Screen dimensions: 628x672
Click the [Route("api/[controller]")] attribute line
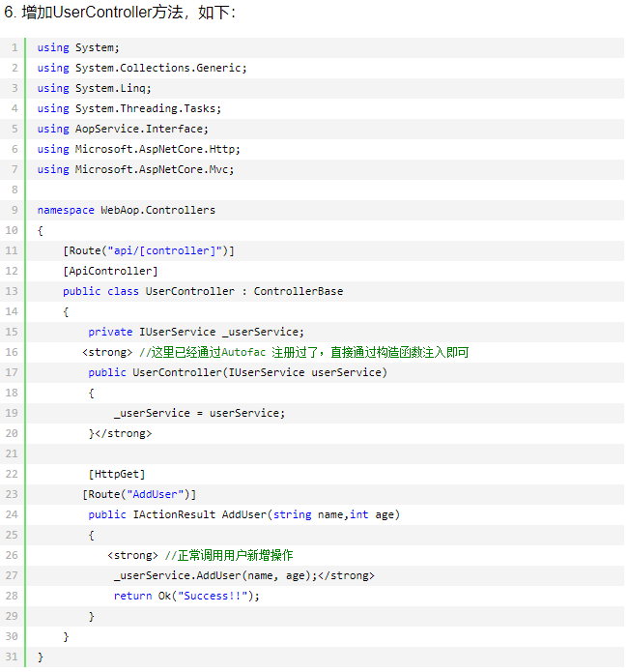[x=149, y=250]
